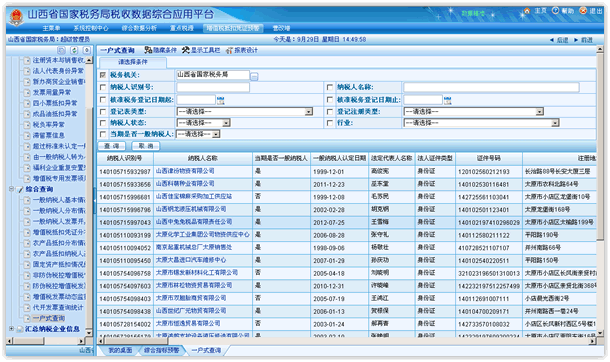Open the 系统控制中心 menu

pos(91,28)
